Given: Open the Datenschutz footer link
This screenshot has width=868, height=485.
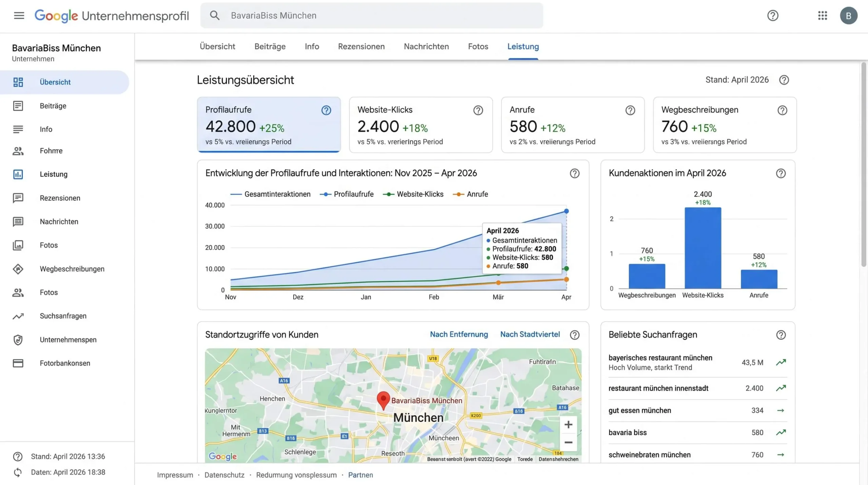Looking at the screenshot, I should click(x=224, y=475).
